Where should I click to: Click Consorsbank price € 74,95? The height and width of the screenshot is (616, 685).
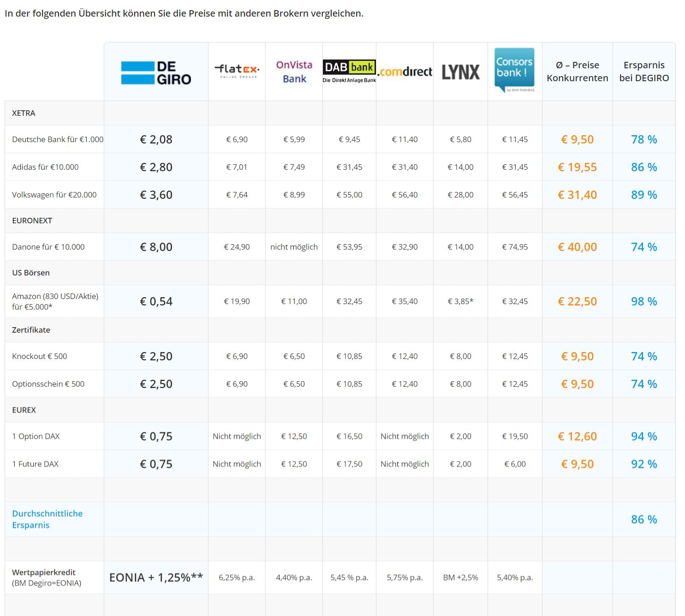coord(515,247)
